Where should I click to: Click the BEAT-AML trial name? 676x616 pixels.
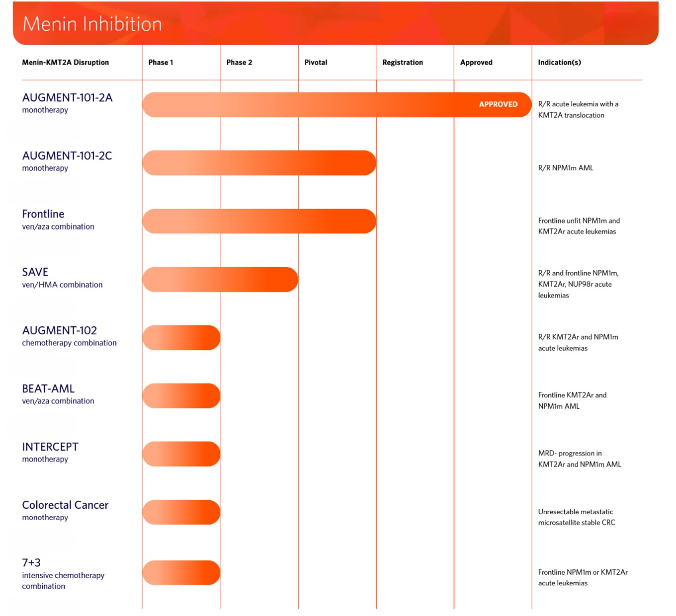coord(48,389)
